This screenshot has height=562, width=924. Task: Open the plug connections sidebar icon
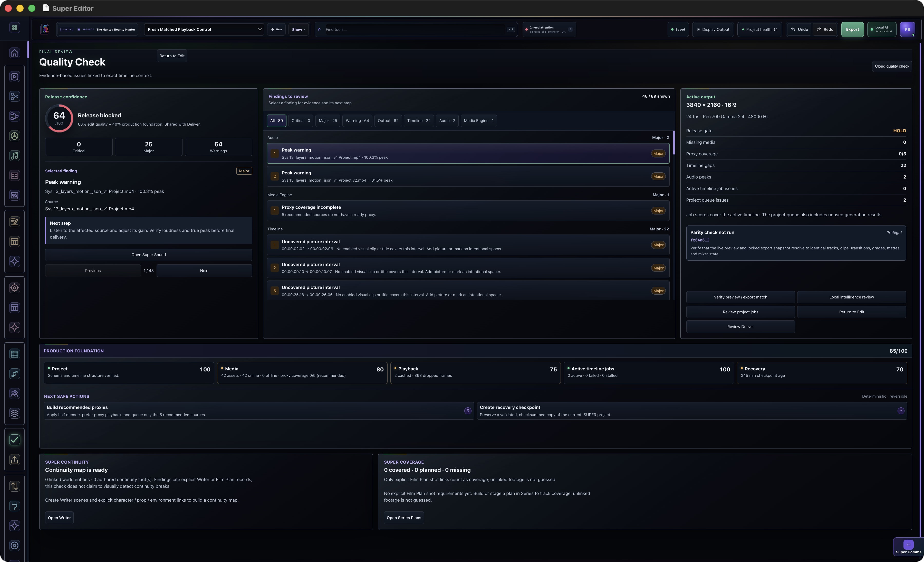(x=14, y=506)
